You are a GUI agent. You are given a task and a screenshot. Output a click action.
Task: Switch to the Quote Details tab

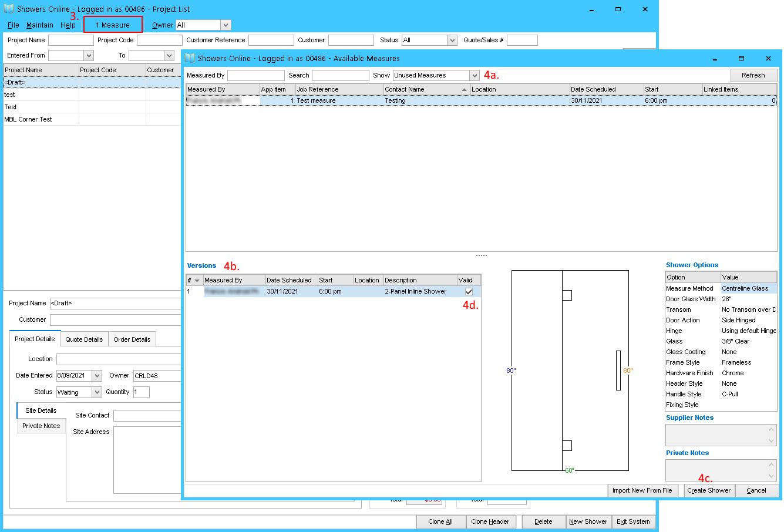click(84, 339)
